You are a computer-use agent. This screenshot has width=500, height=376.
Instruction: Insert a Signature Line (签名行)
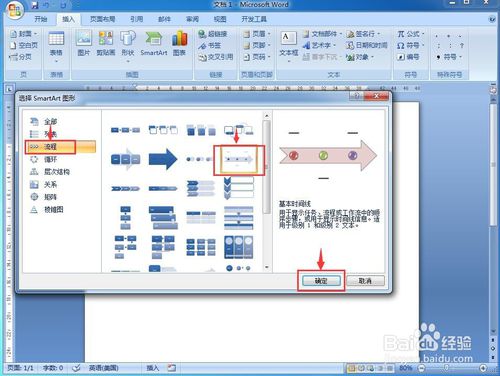pyautogui.click(x=363, y=34)
